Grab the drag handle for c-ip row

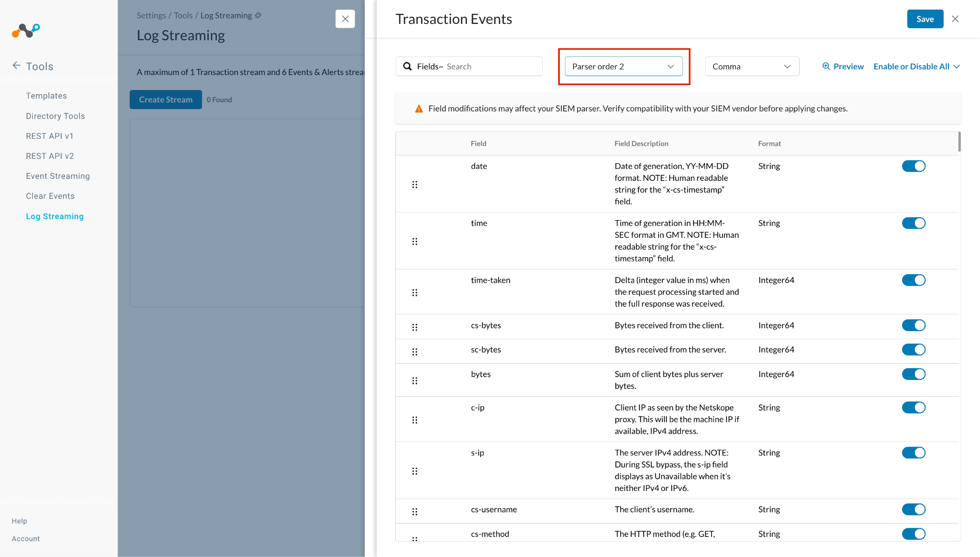[415, 420]
